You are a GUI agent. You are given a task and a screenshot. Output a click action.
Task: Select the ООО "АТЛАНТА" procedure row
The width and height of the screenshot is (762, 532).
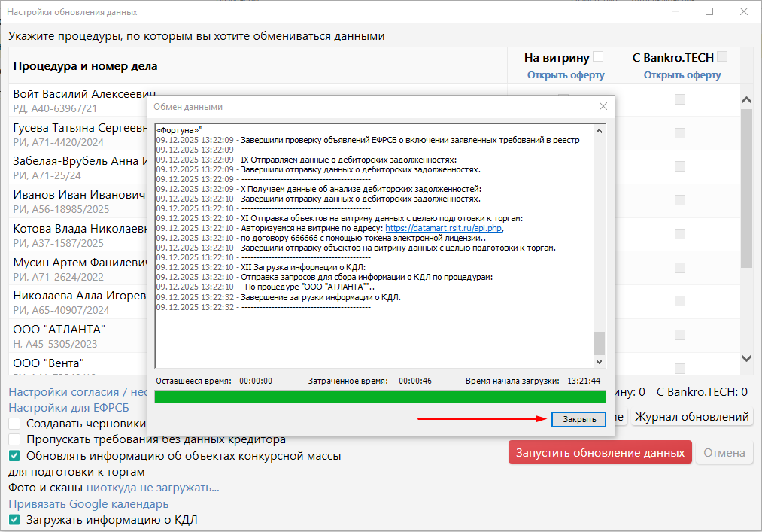coord(75,336)
